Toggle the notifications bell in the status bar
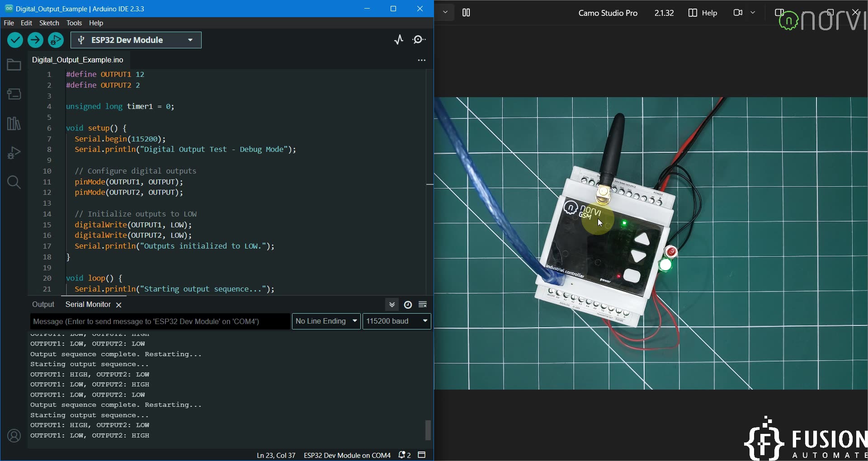 pos(402,455)
